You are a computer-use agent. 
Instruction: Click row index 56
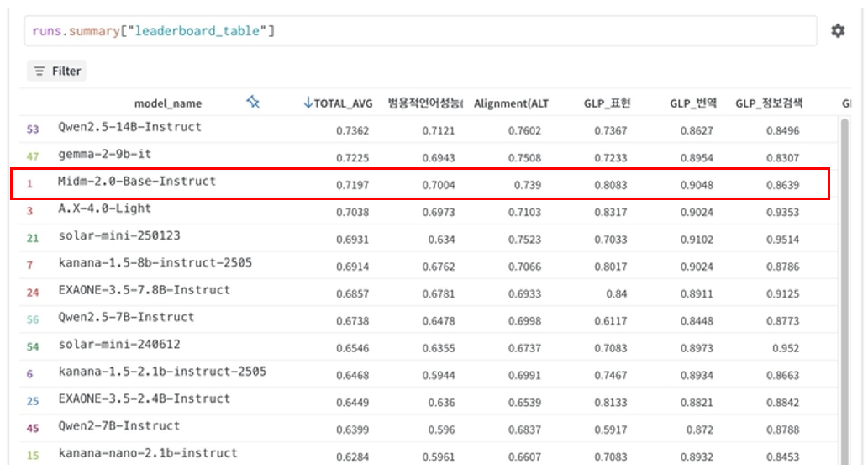[x=33, y=319]
